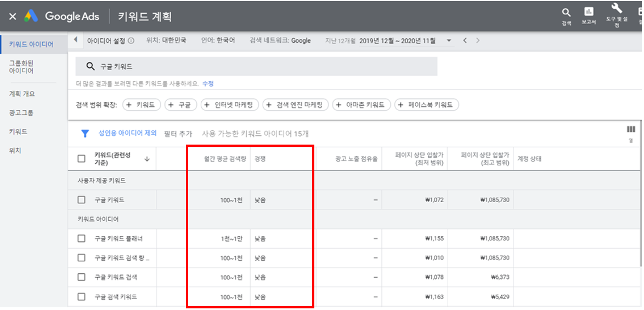The image size is (644, 310).
Task: Click the sort arrow in 키워드 column header
Action: tap(147, 159)
